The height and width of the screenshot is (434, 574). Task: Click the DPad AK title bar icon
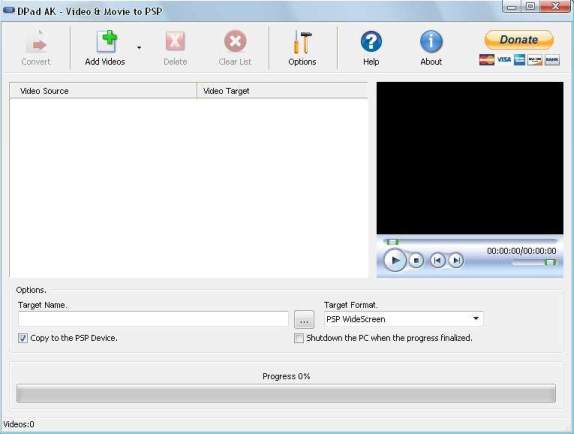9,11
